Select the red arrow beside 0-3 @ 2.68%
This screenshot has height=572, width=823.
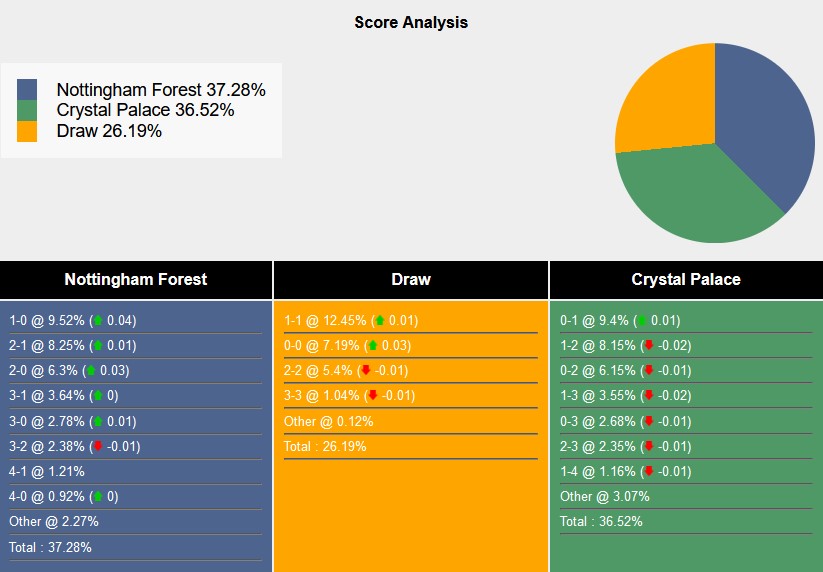(x=649, y=421)
